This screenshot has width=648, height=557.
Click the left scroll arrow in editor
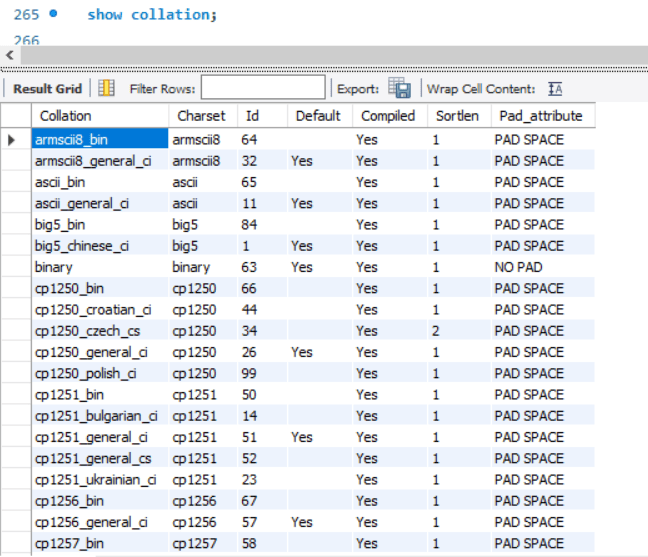pos(10,55)
